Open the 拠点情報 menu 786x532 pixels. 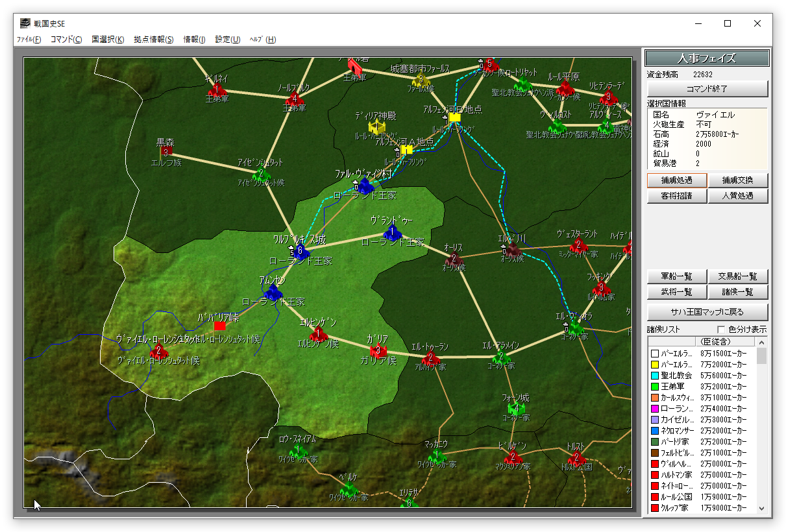pyautogui.click(x=153, y=40)
